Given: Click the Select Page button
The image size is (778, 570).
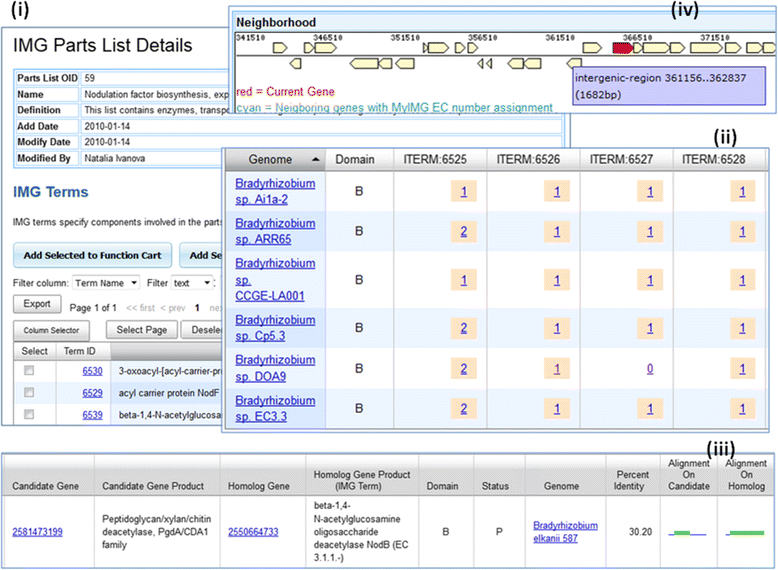Looking at the screenshot, I should (141, 330).
